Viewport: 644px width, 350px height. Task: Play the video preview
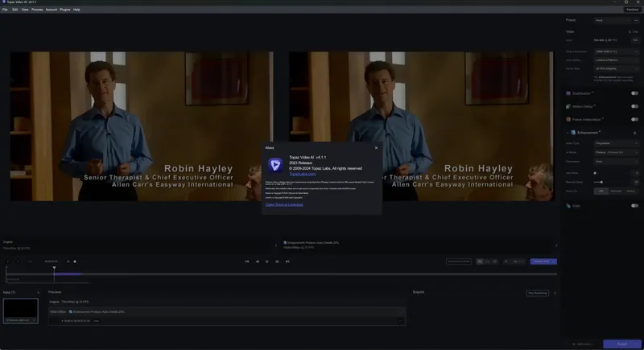pyautogui.click(x=267, y=261)
